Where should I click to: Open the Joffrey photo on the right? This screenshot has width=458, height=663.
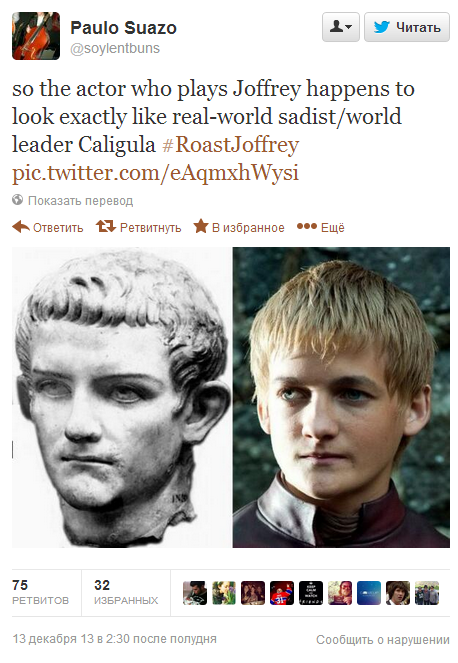point(341,397)
